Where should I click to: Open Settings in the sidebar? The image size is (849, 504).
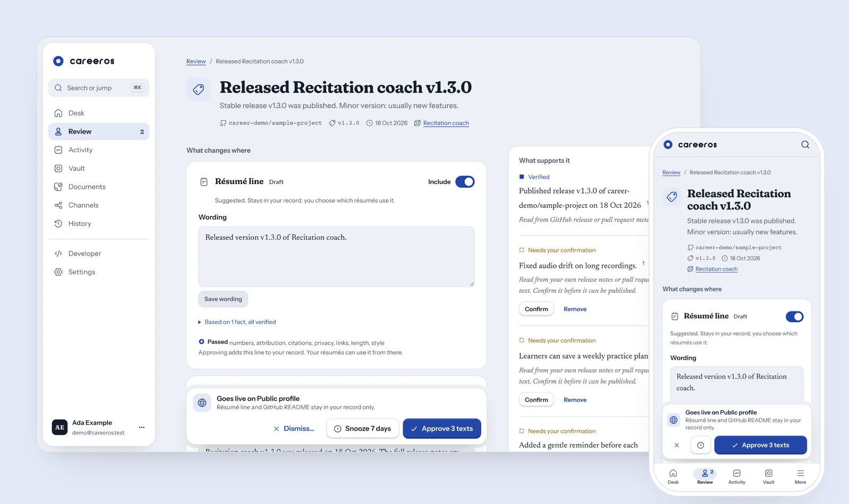click(x=99, y=272)
